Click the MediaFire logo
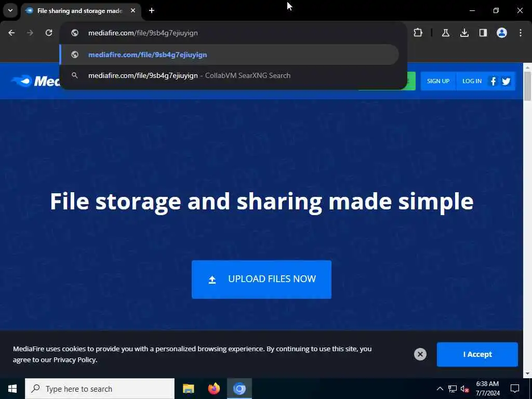The image size is (532, 399). (x=36, y=81)
